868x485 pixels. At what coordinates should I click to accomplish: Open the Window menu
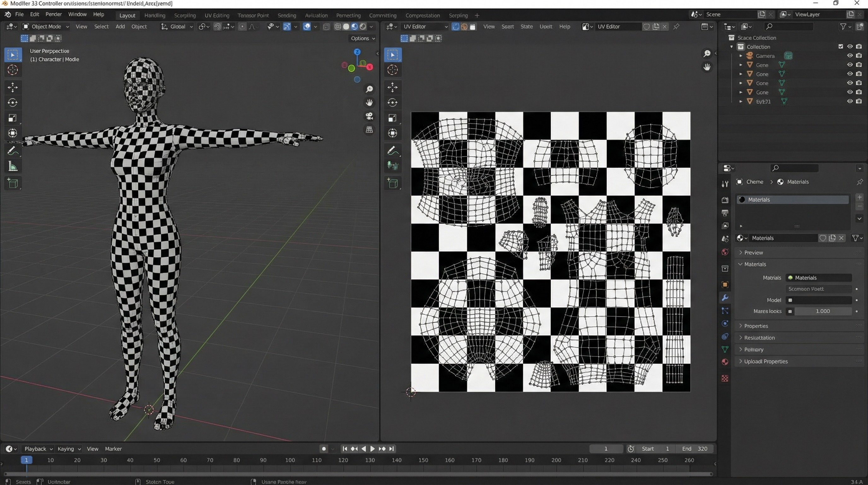pos(77,14)
